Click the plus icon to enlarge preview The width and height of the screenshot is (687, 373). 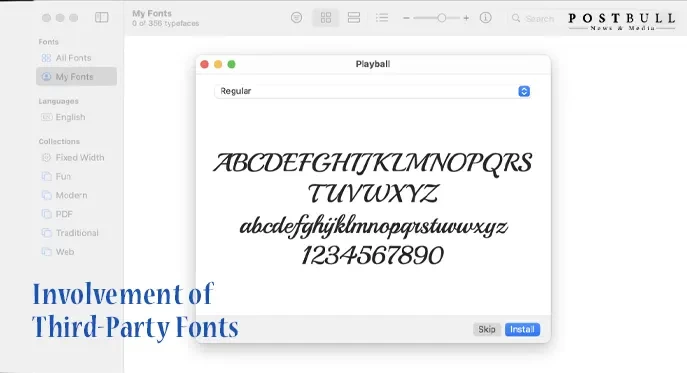(x=466, y=18)
